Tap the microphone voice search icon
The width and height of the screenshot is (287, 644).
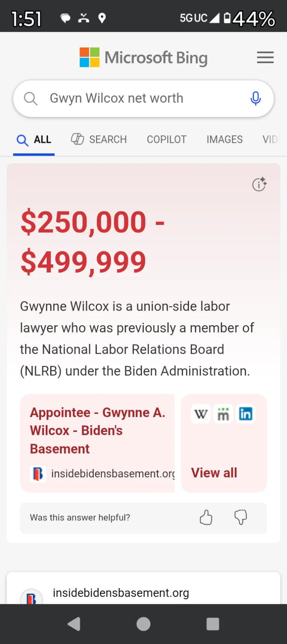click(256, 98)
